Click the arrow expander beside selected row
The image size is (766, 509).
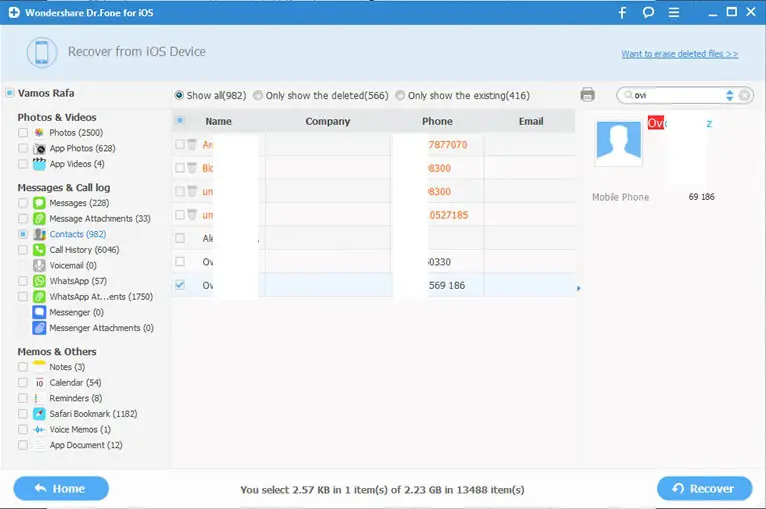coord(578,288)
